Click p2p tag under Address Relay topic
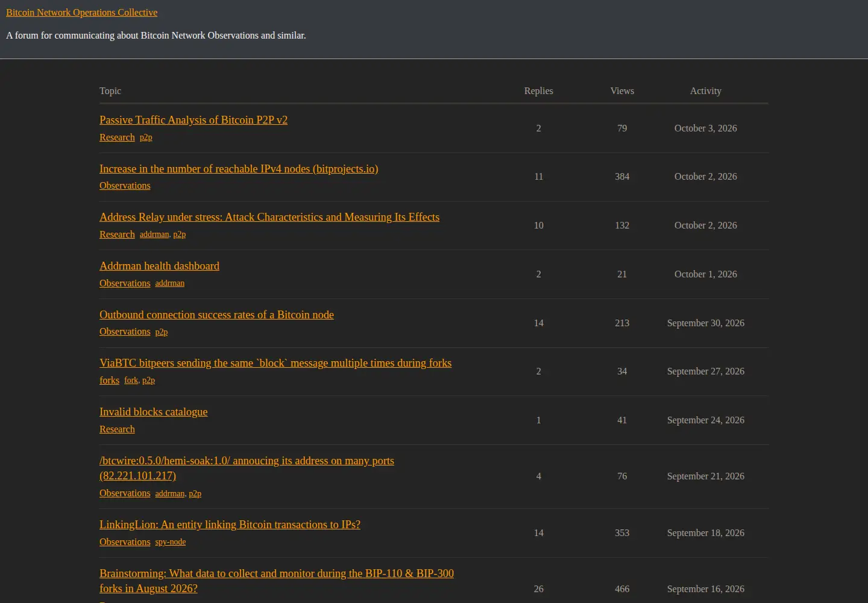868x603 pixels. pos(180,235)
